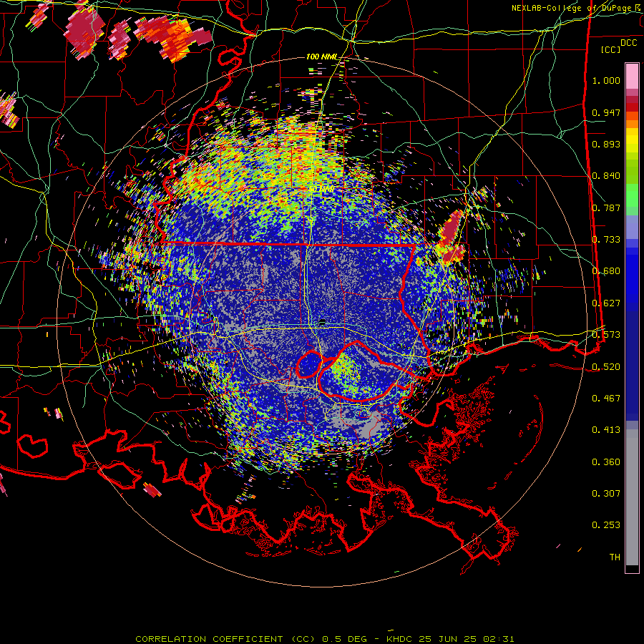Click the KHDC station identifier
Image resolution: width=644 pixels, height=644 pixels.
click(x=401, y=639)
